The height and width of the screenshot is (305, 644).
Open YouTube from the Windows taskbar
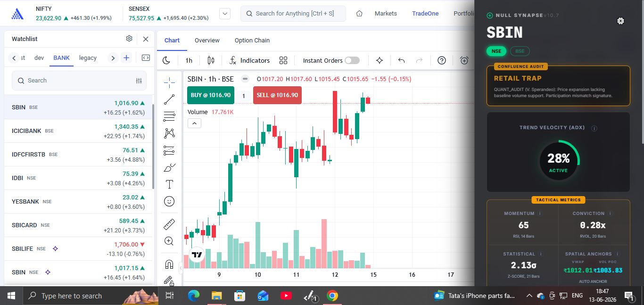(x=286, y=296)
